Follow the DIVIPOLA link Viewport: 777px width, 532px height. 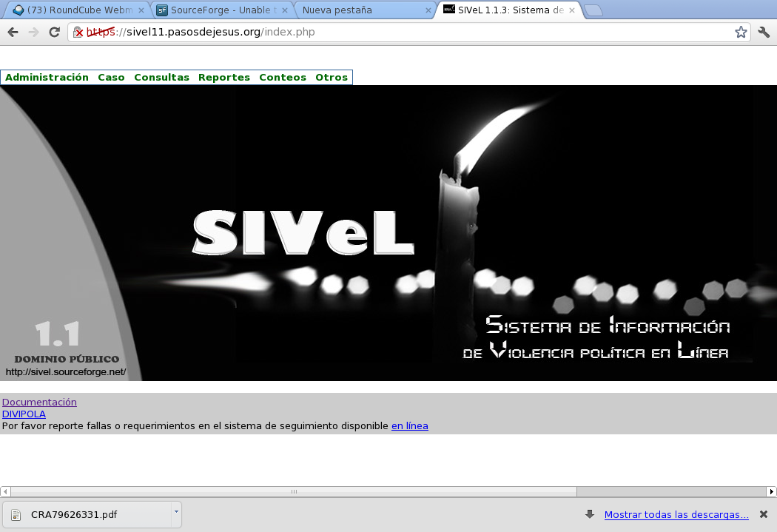(x=23, y=414)
